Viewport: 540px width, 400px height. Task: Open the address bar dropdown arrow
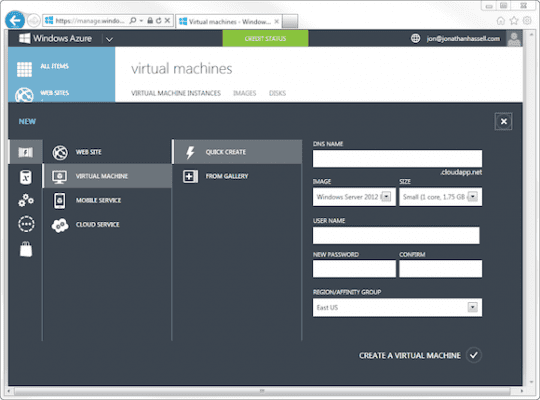(x=141, y=21)
